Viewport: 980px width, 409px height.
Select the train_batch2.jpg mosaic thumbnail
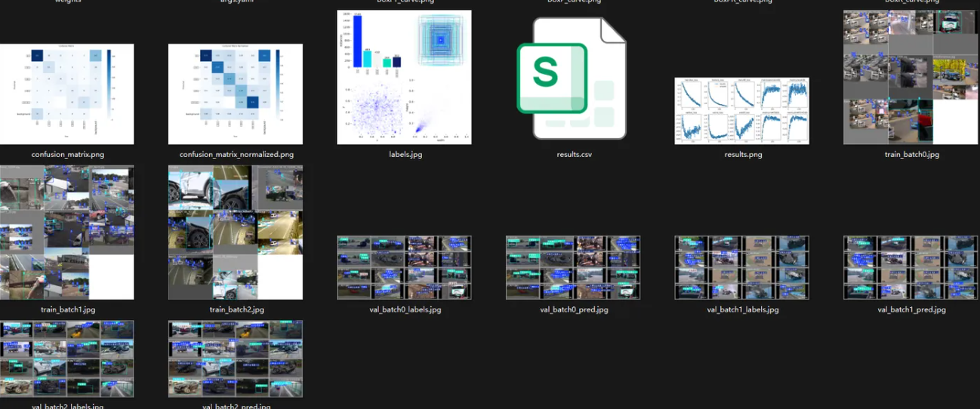coord(236,232)
